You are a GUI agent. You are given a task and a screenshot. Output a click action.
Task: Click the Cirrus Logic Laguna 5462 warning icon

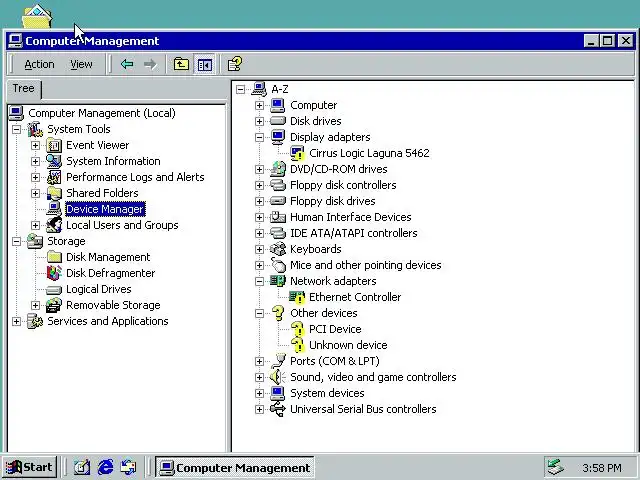298,153
